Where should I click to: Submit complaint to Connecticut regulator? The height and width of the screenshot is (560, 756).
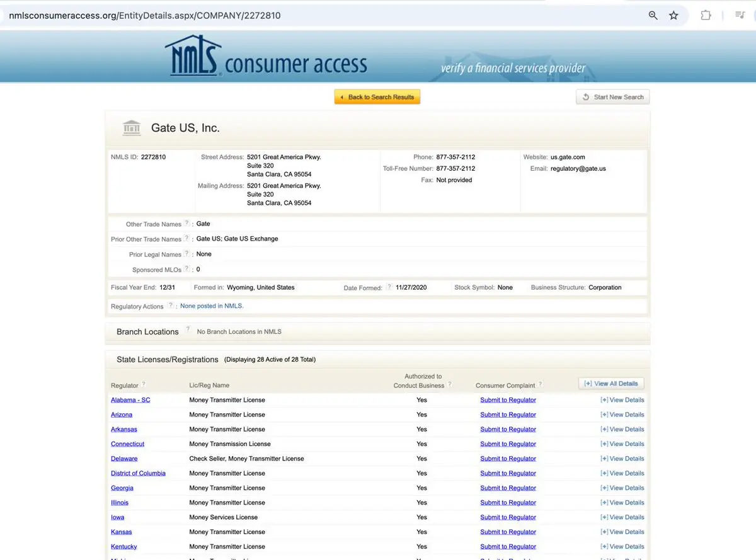pos(508,444)
